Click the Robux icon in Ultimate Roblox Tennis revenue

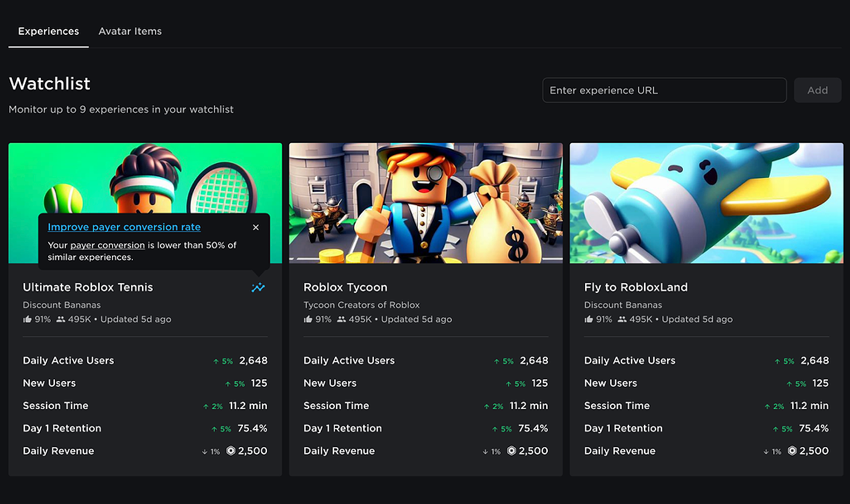[x=231, y=451]
